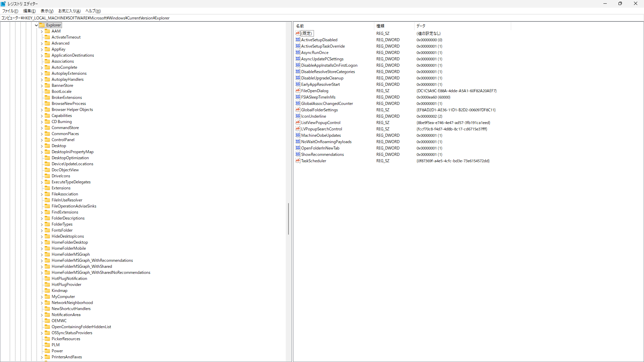644x362 pixels.
Task: Click the folder icon of Advanced key
Action: (47, 43)
